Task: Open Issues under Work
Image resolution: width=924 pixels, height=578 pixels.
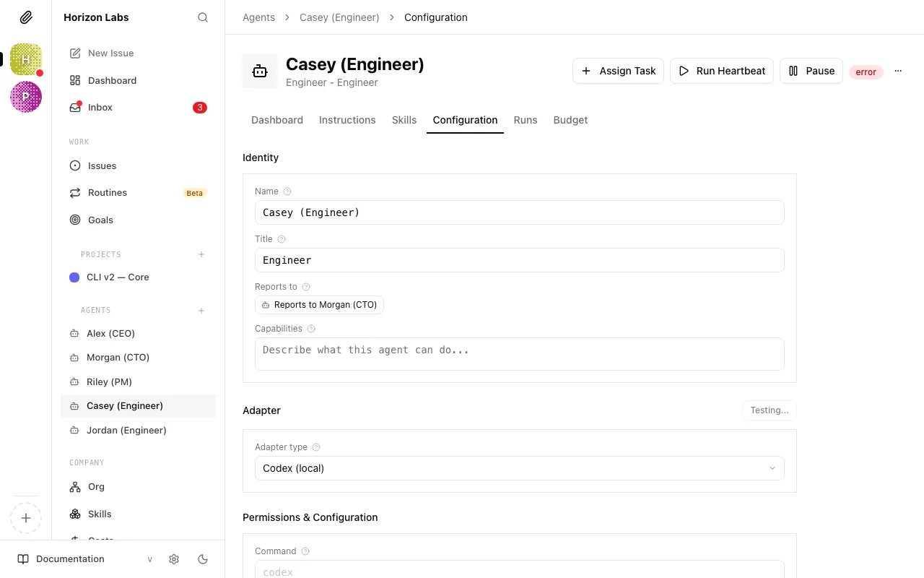Action: click(x=139, y=165)
